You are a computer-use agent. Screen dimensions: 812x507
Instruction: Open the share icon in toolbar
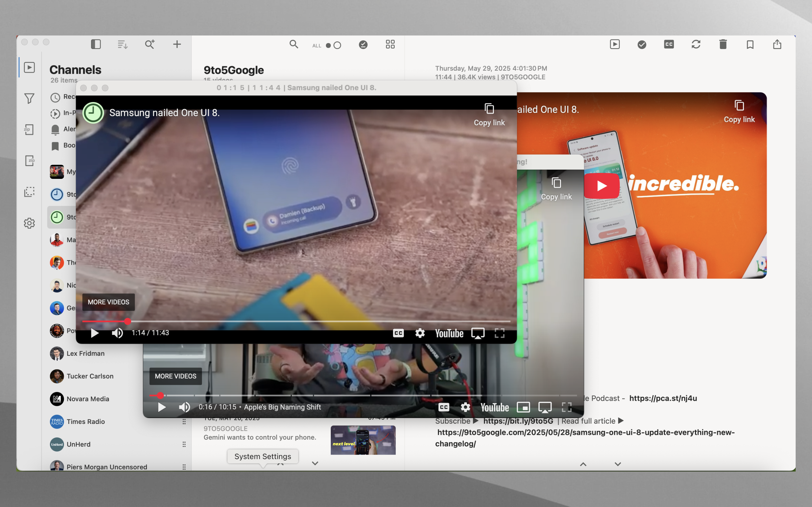(777, 44)
